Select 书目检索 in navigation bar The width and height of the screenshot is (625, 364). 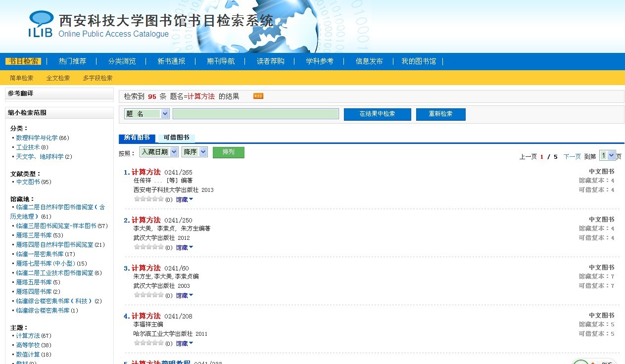[x=23, y=61]
